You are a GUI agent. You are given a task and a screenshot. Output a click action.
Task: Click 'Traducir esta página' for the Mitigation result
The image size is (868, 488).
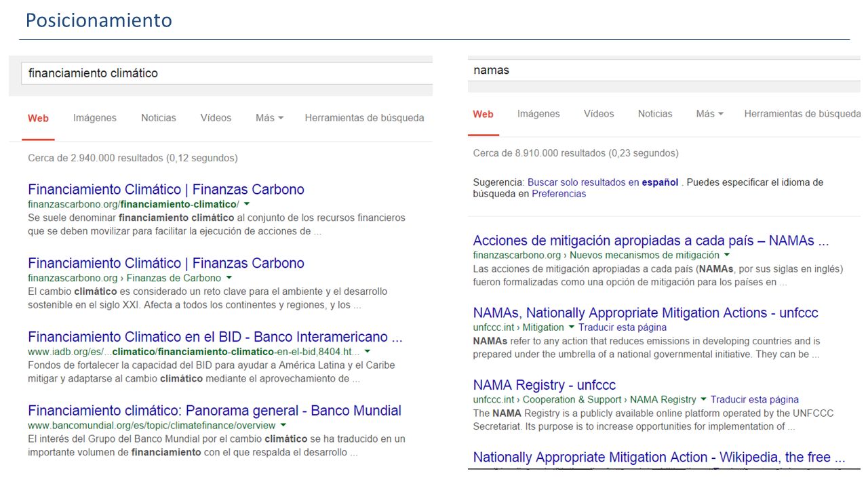tap(623, 327)
